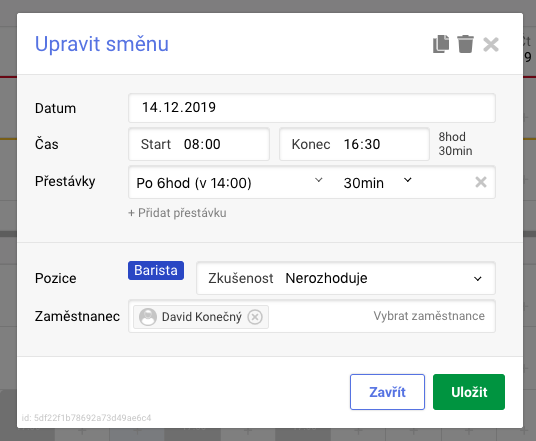The width and height of the screenshot is (536, 441).
Task: Remove the 30min break with the X icon
Action: point(481,182)
